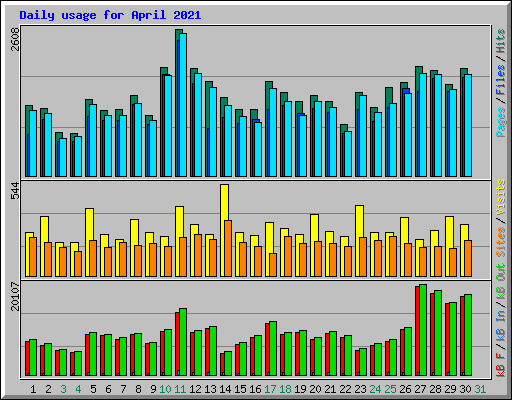512x400 pixels.
Task: Click weekend day label 4
Action: click(78, 389)
